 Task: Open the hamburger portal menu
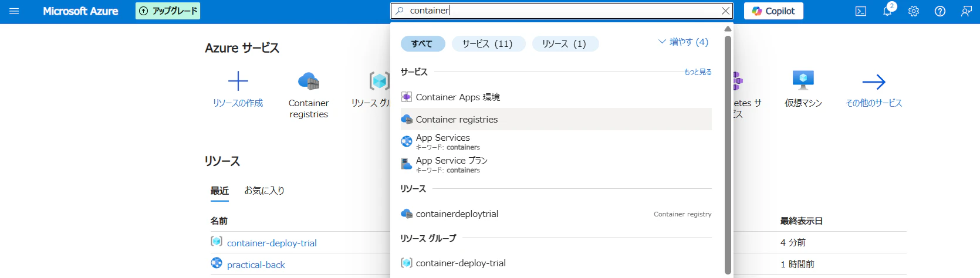tap(15, 11)
